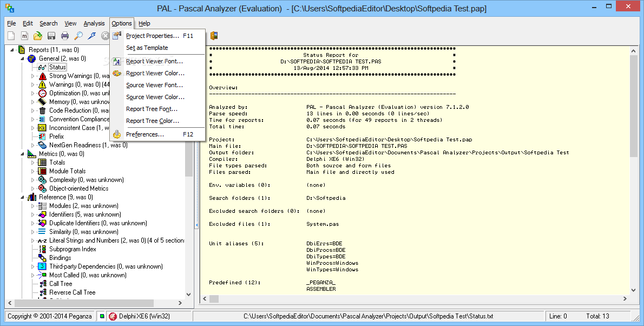Click the Report Viewer Color palette icon

tap(117, 73)
